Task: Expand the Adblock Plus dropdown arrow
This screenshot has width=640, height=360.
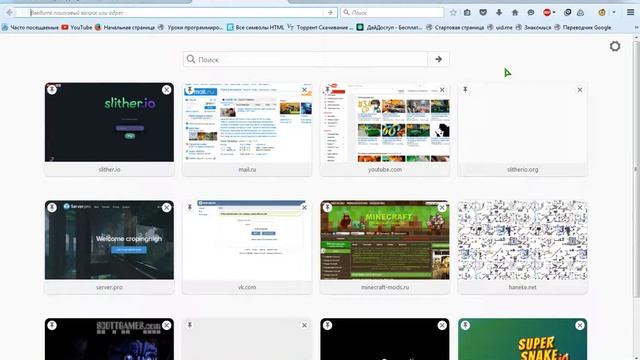Action: tap(554, 13)
